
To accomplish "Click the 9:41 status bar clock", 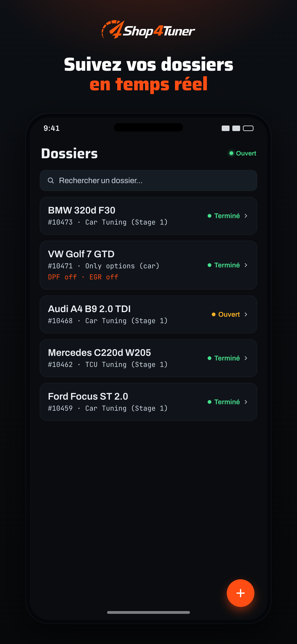I will [52, 128].
